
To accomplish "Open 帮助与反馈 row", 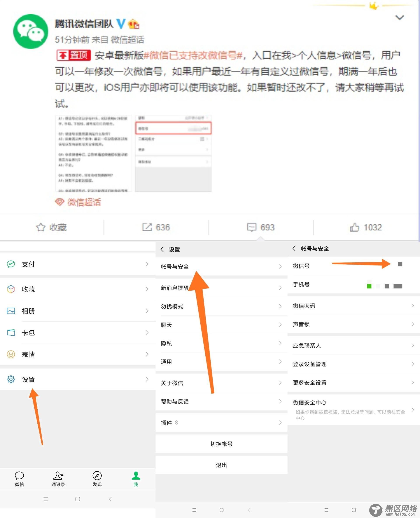I will coord(221,401).
